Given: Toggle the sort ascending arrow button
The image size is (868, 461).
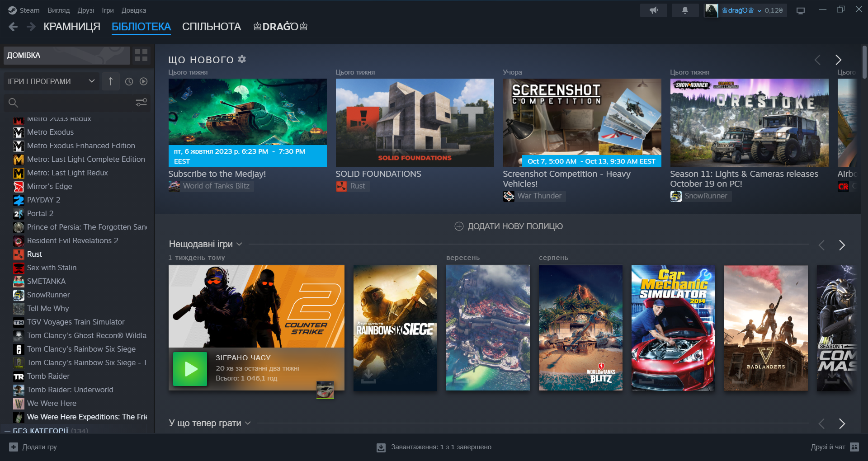Looking at the screenshot, I should 111,81.
